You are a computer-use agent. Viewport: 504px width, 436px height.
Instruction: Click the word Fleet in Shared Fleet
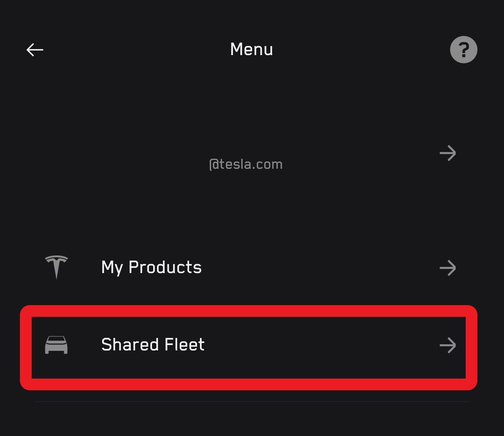tap(184, 345)
